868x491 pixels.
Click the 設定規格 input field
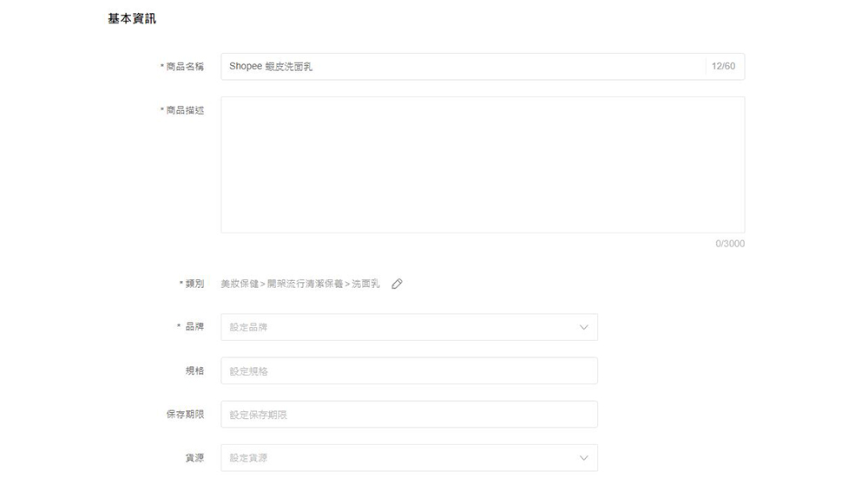pos(408,371)
